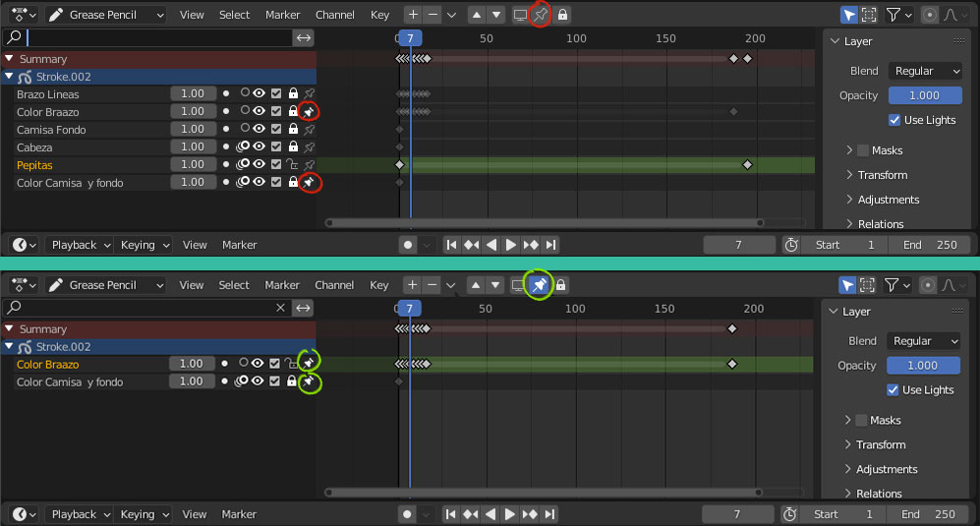
Task: Unlock the Camisa Fondo layer
Action: (293, 129)
